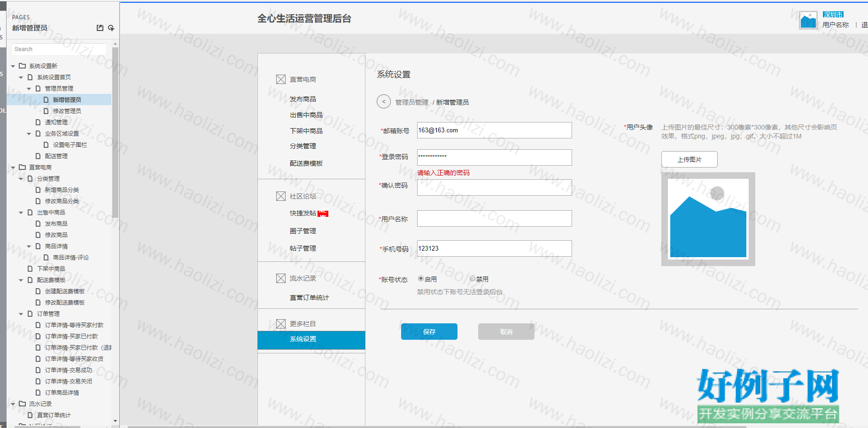Click page icon of 下架中商品 tree row
This screenshot has width=868, height=428.
pyautogui.click(x=30, y=268)
